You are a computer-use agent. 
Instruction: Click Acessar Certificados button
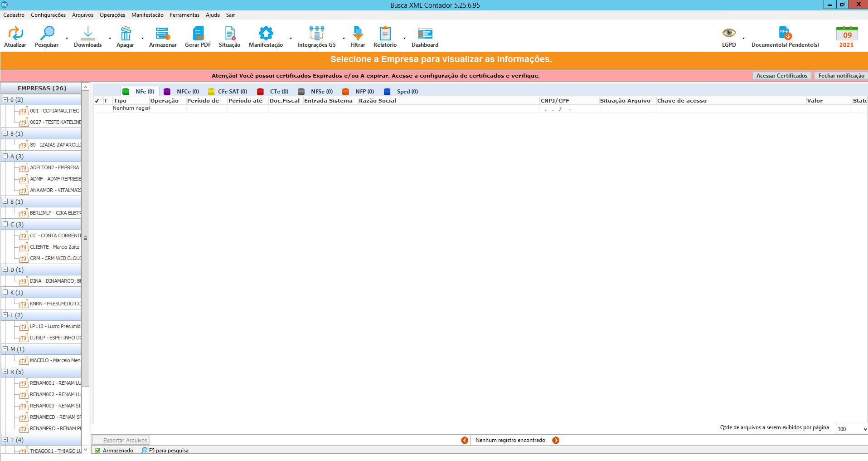tap(782, 76)
